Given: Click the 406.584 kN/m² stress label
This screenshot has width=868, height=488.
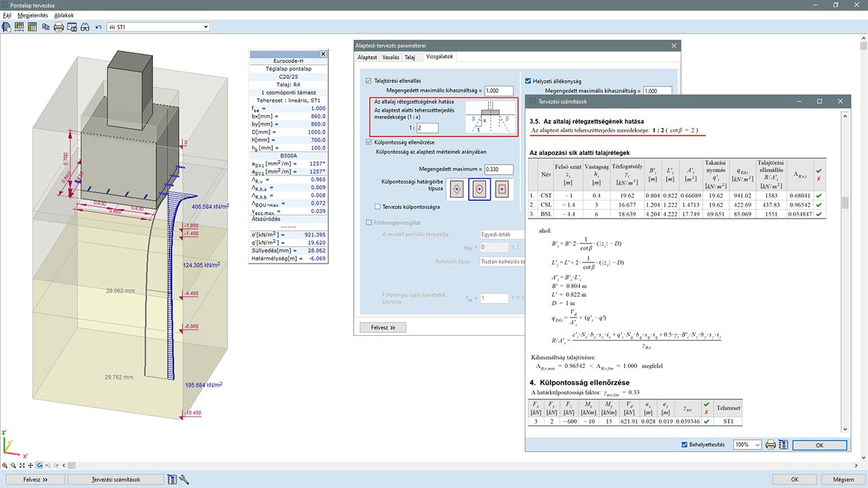Looking at the screenshot, I should [x=210, y=206].
